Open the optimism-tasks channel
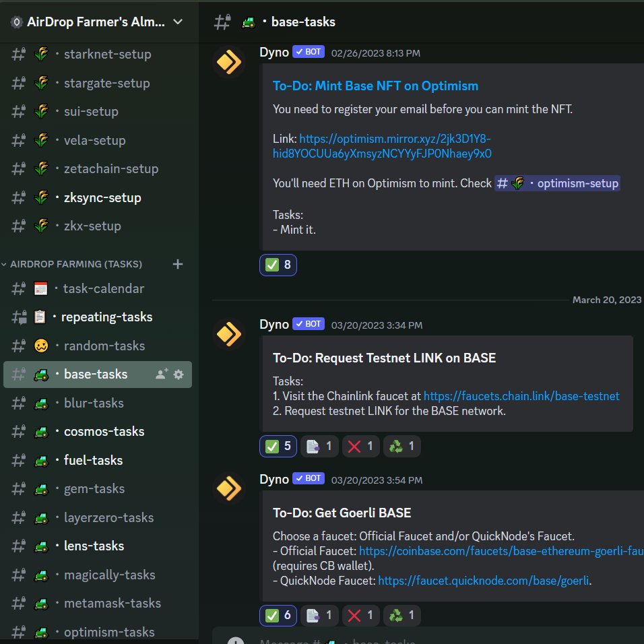The image size is (644, 644). [98, 632]
